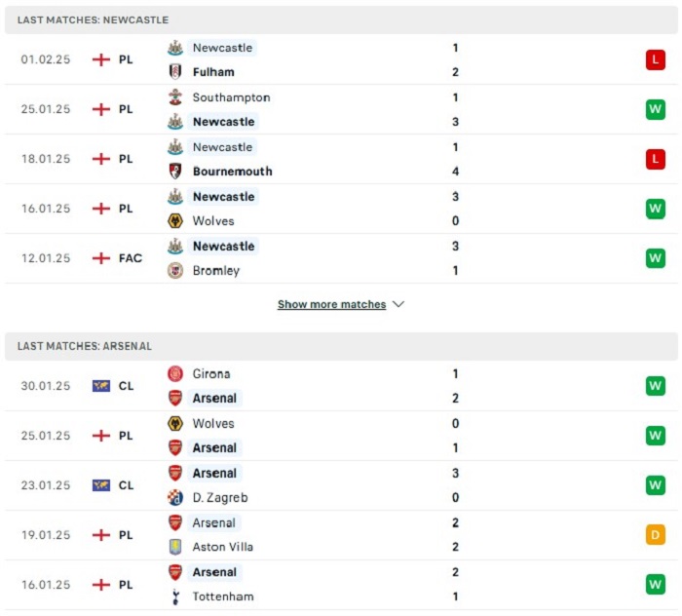
Task: Open the Show more matches link
Action: click(331, 304)
